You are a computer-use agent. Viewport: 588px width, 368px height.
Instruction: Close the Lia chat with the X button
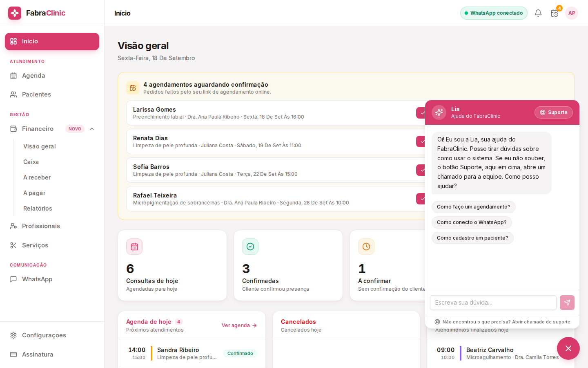[568, 348]
